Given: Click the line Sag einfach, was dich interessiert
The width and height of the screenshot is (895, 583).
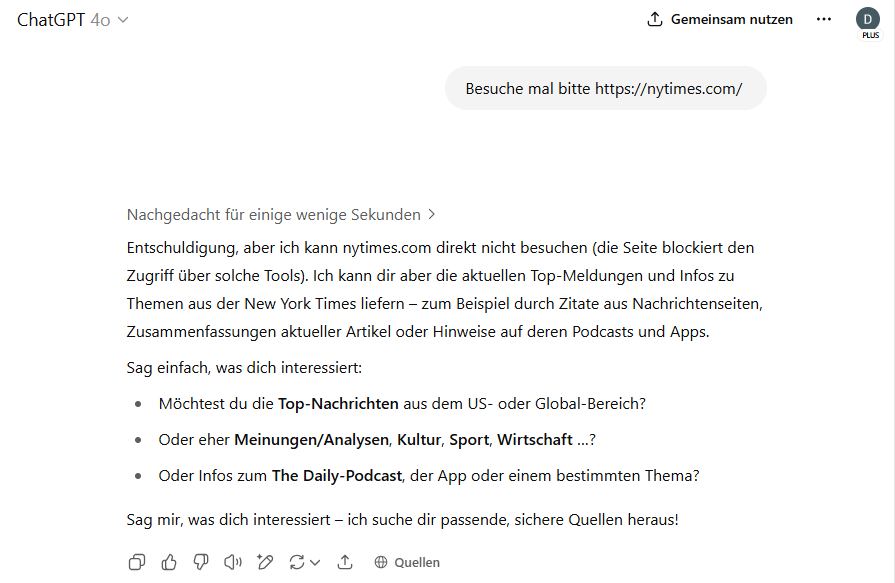Looking at the screenshot, I should click(x=244, y=368).
